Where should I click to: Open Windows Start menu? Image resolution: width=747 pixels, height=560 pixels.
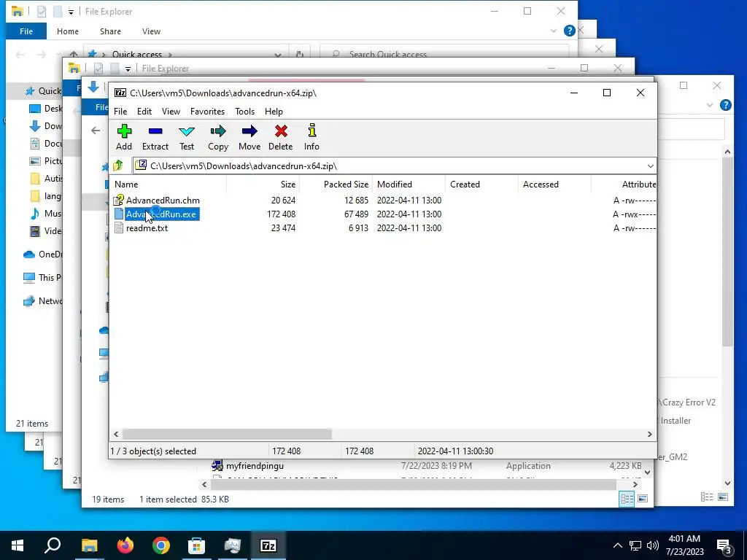coord(18,545)
